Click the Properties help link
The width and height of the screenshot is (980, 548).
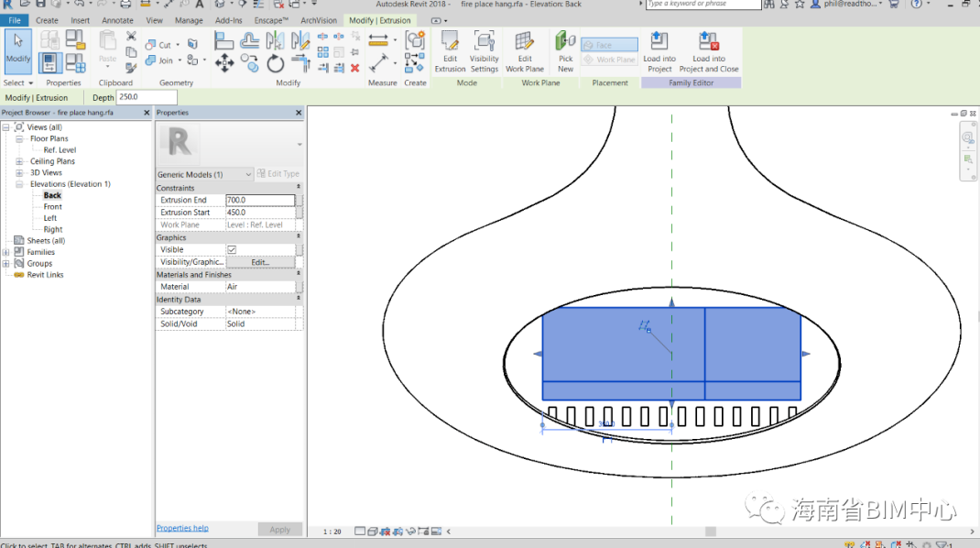[182, 528]
